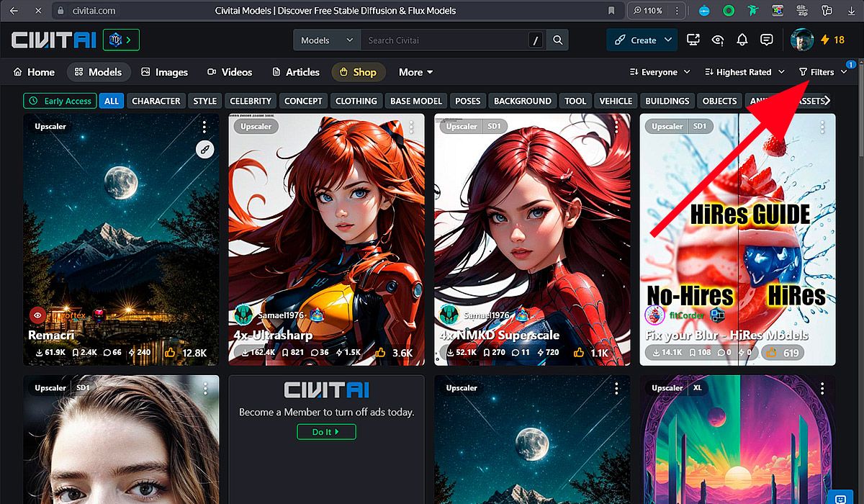Click the Do It membership button
864x504 pixels.
[326, 432]
